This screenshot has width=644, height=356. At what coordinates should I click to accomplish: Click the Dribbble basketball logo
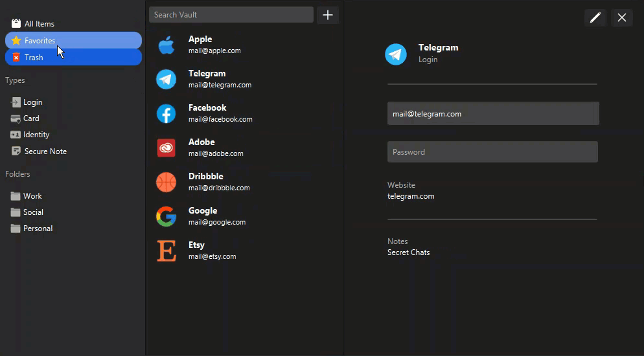coord(167,182)
